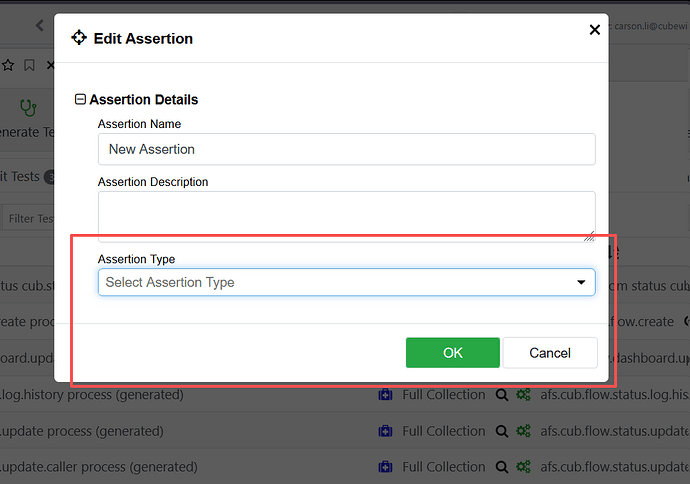The height and width of the screenshot is (484, 690).
Task: Click the star favorite icon
Action: [8, 65]
